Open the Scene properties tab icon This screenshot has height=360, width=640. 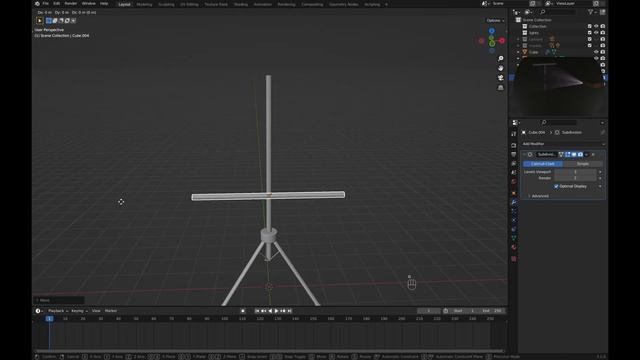(513, 172)
